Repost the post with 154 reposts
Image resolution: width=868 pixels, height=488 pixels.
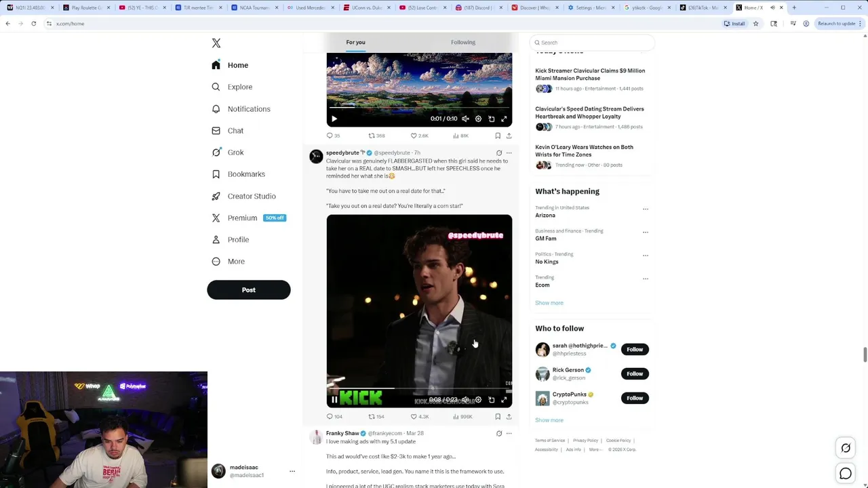[376, 417]
